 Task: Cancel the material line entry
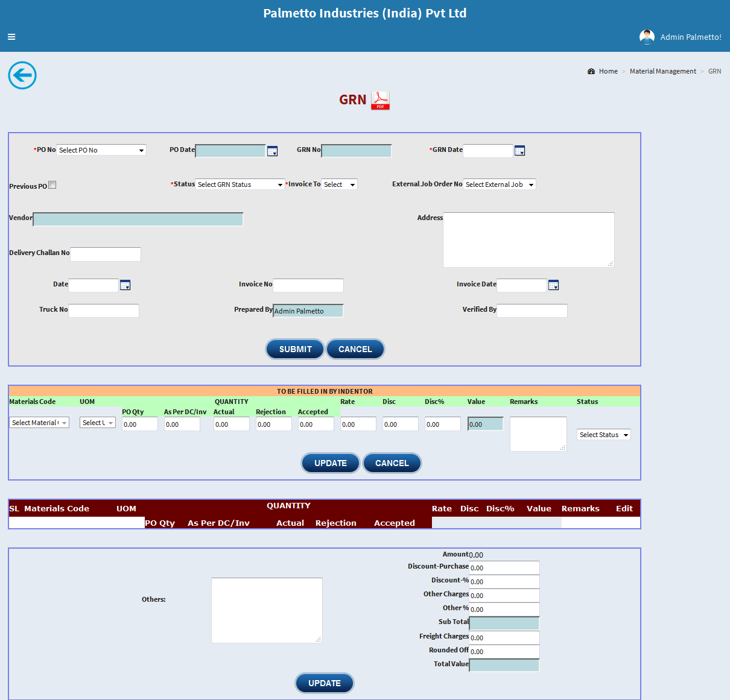tap(392, 463)
